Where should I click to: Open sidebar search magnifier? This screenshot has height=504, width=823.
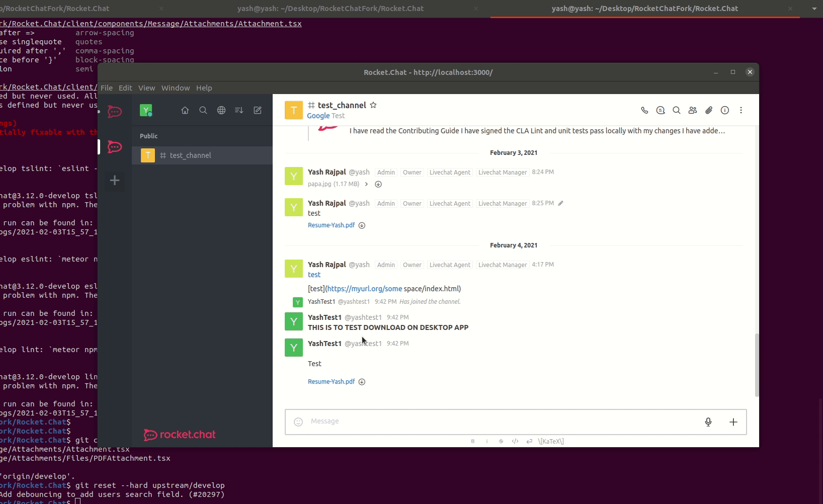tap(203, 110)
